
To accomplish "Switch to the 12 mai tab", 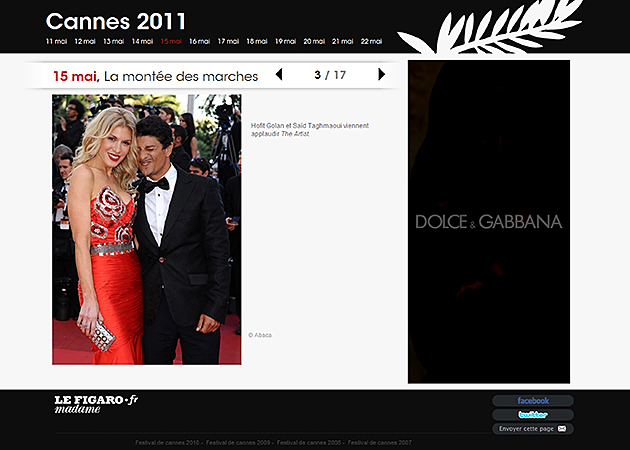I will 85,42.
